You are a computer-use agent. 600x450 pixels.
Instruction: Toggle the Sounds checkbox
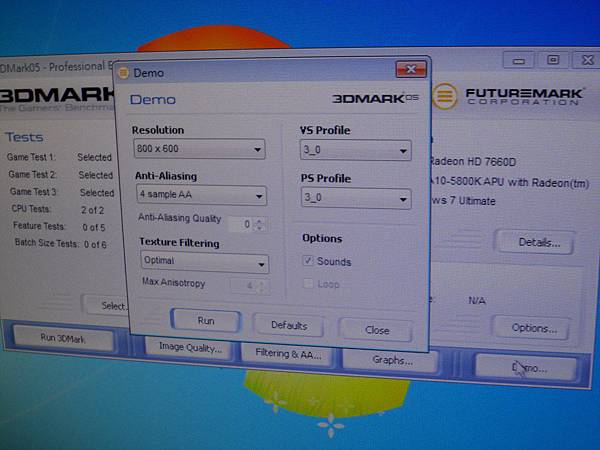(x=308, y=261)
